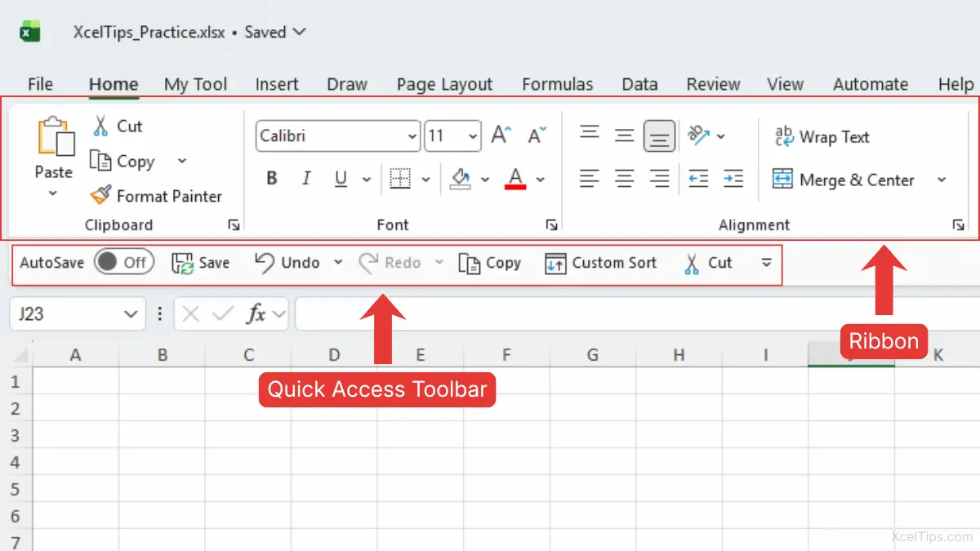Toggle the AutoSave switch
Image resolution: width=980 pixels, height=551 pixels.
tap(123, 262)
